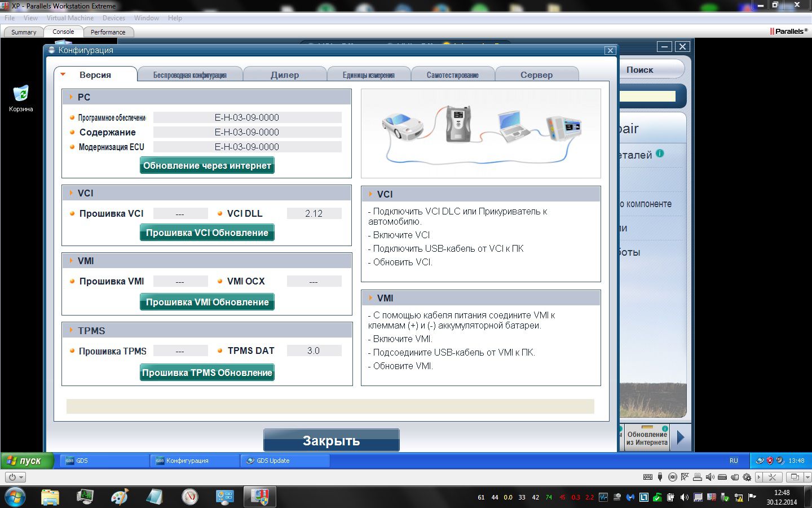Toggle the VCI instructions panel header
The height and width of the screenshot is (508, 812).
point(480,194)
